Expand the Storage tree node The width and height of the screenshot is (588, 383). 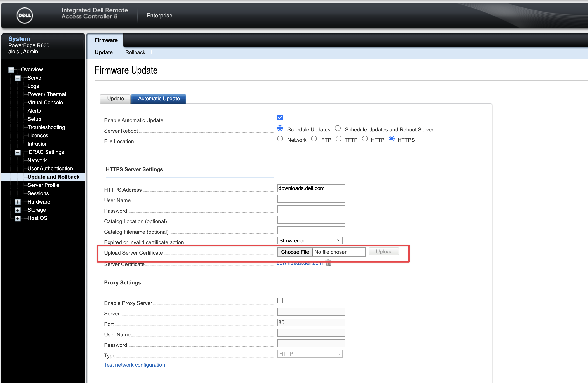[17, 210]
